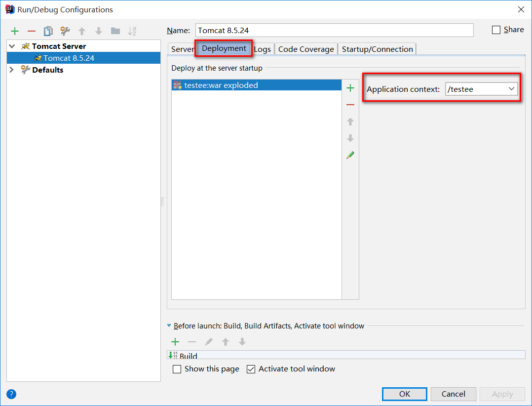
Task: Create new folder icon in left toolbar
Action: click(x=115, y=31)
